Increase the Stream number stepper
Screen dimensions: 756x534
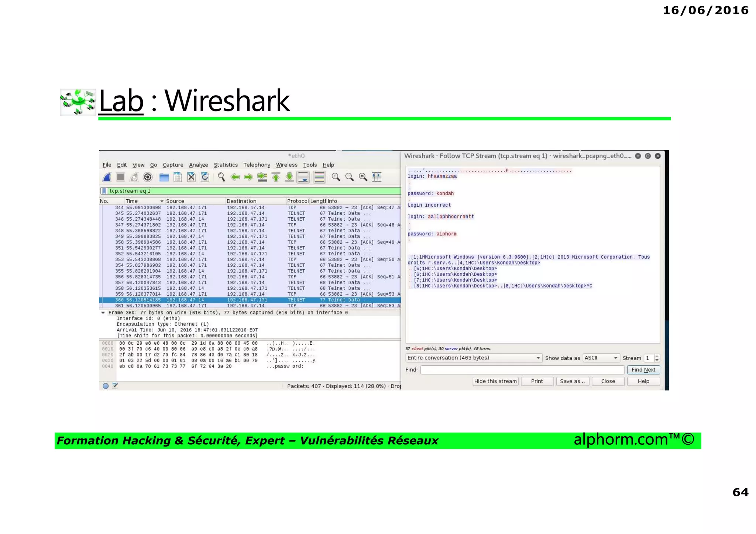(657, 356)
